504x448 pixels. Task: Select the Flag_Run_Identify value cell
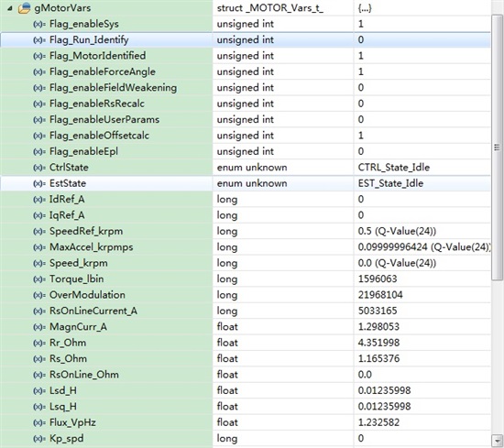422,39
